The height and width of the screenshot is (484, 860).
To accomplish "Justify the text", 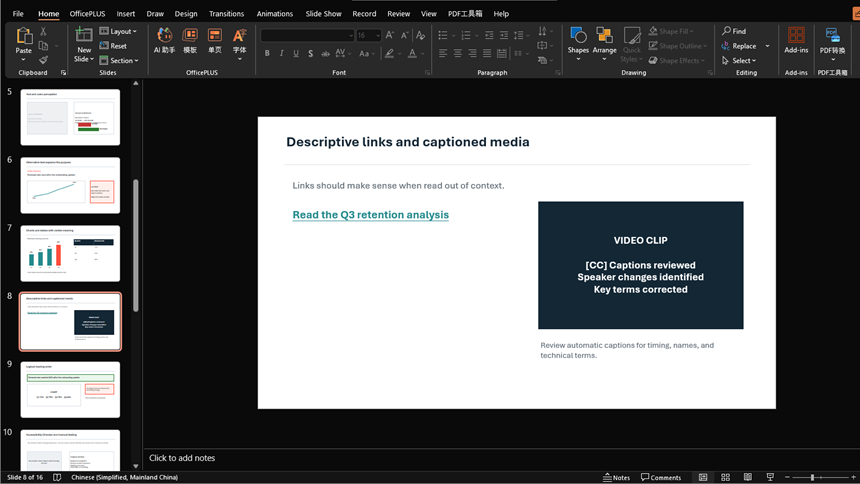I will point(487,53).
